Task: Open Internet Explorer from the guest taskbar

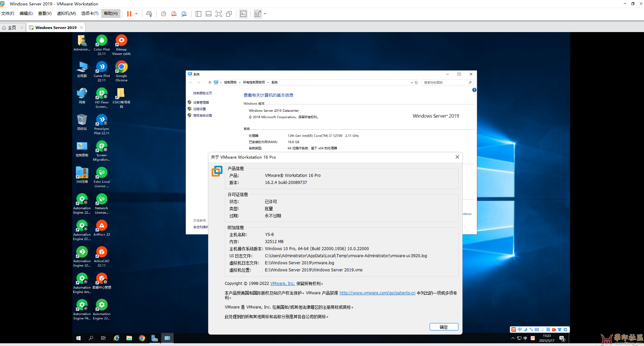Action: coord(116,338)
